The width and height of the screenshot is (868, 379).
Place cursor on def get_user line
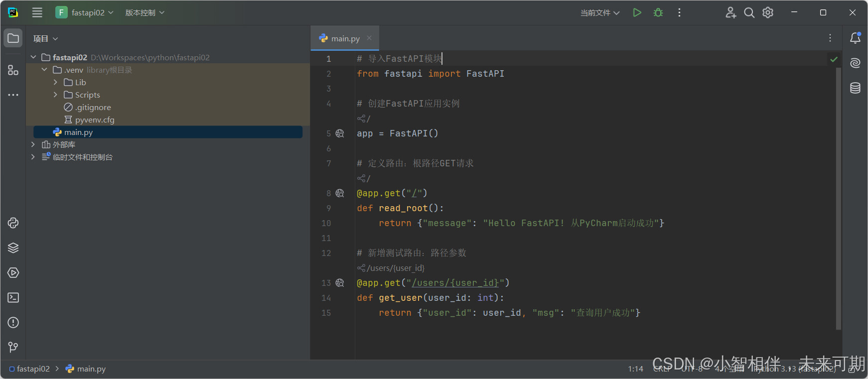(x=431, y=298)
